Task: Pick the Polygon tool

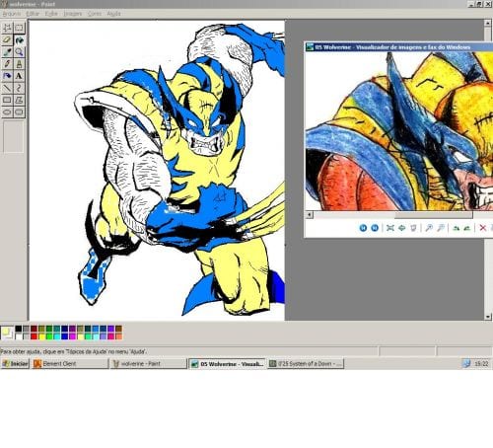Action: point(19,100)
